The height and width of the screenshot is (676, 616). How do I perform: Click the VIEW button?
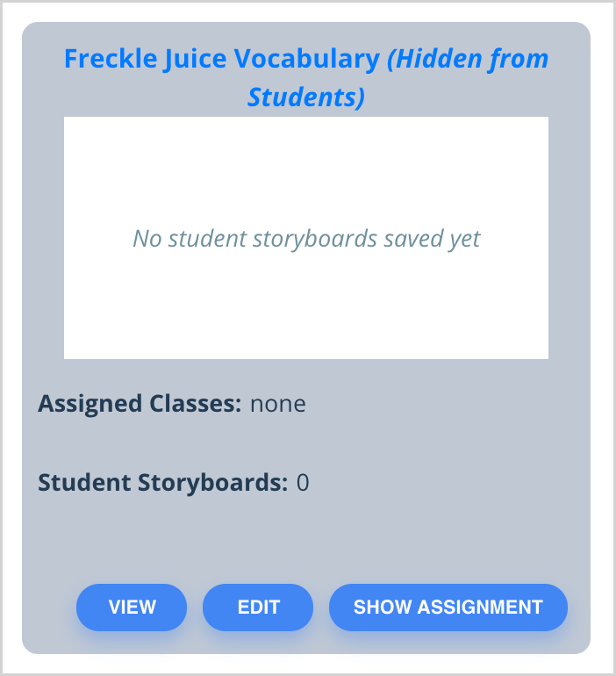point(132,608)
